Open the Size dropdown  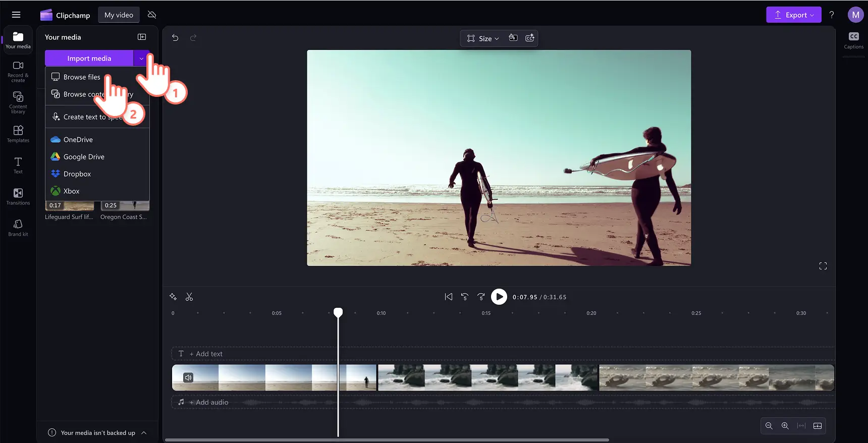(483, 38)
